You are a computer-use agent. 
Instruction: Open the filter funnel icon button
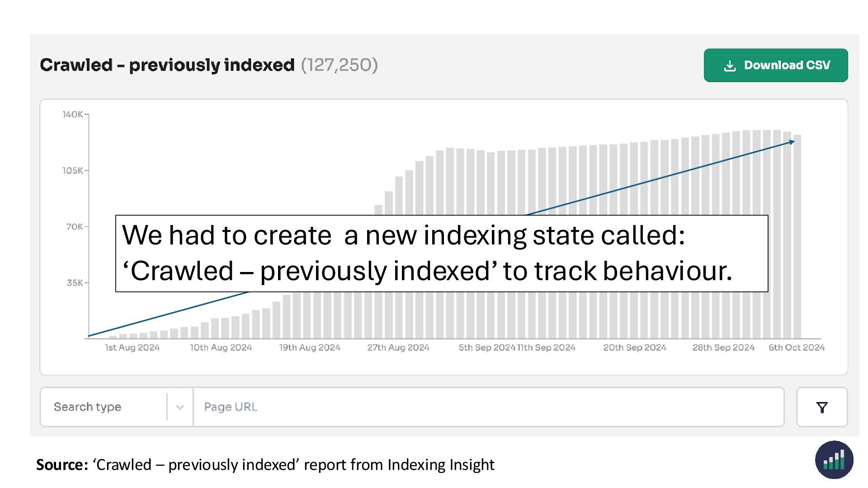pyautogui.click(x=821, y=407)
